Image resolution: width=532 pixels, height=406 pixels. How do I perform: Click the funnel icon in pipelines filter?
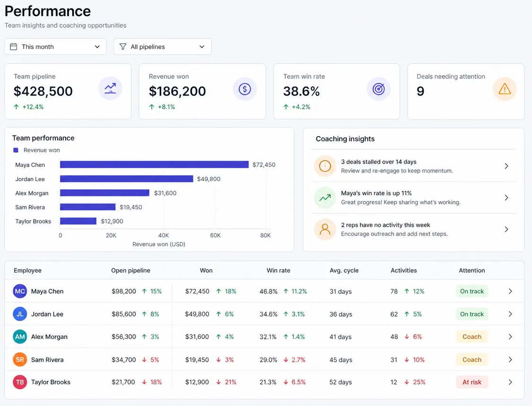[123, 46]
